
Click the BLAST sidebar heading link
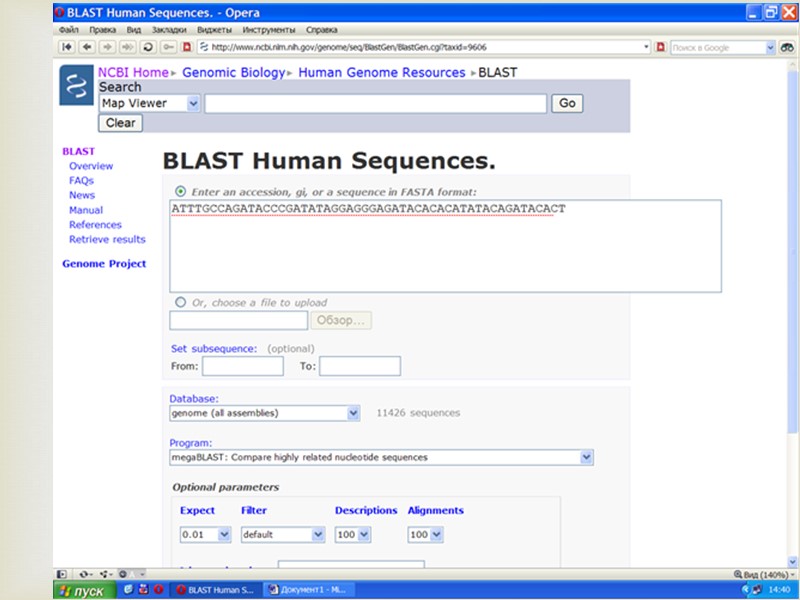(79, 151)
